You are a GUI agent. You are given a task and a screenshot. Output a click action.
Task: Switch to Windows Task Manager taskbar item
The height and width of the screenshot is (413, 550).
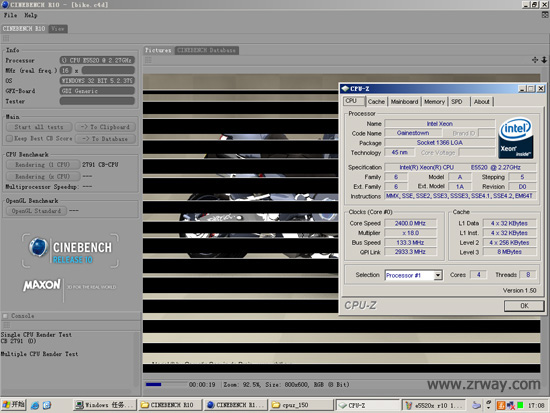(105, 405)
